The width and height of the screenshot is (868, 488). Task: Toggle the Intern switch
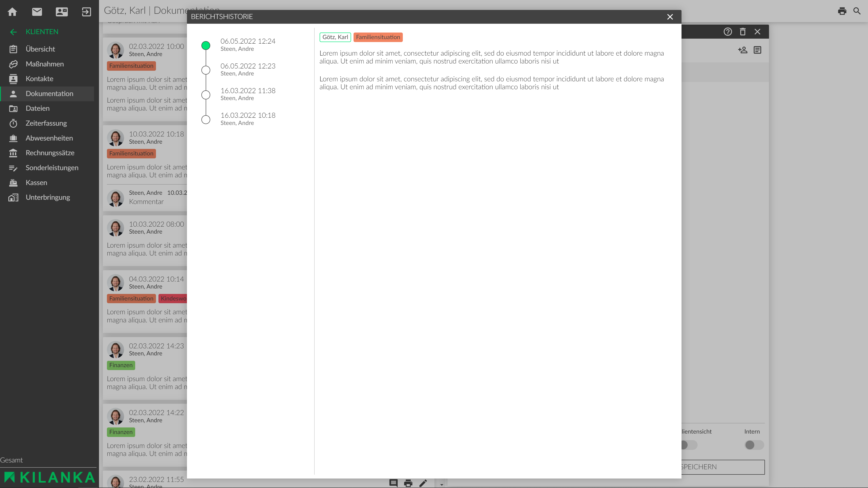coord(754,445)
